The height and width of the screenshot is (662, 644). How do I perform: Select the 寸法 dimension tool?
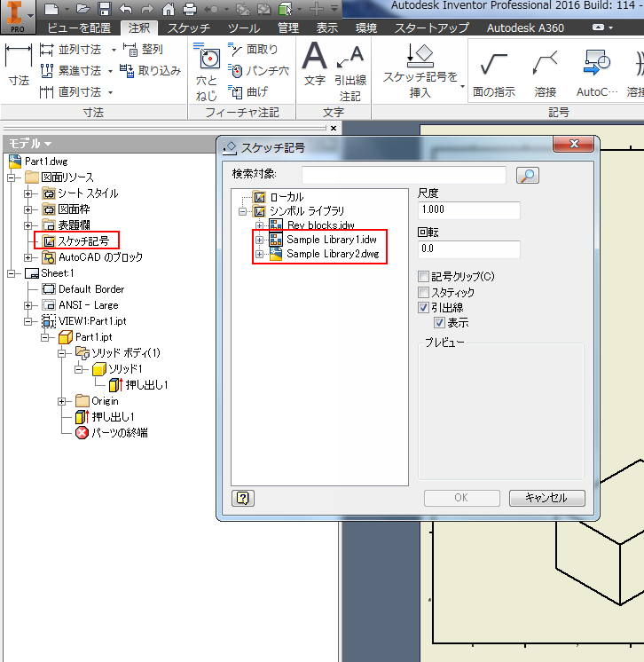coord(19,66)
